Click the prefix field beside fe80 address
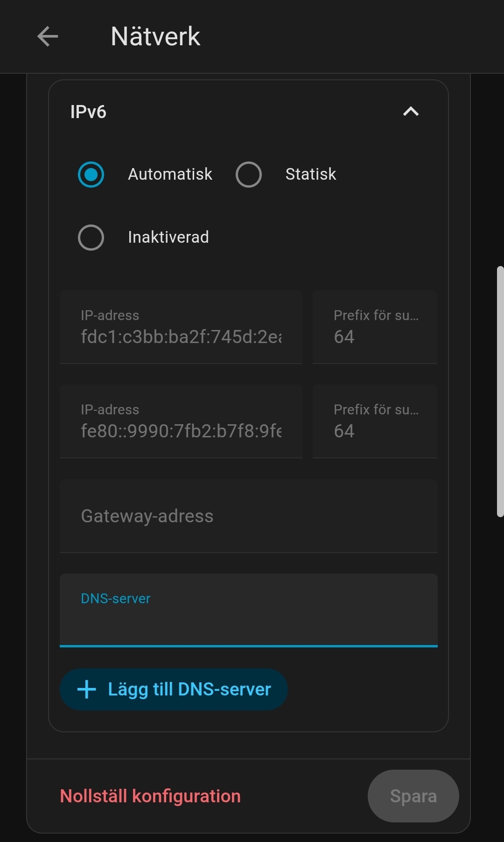504x842 pixels. pyautogui.click(x=375, y=422)
